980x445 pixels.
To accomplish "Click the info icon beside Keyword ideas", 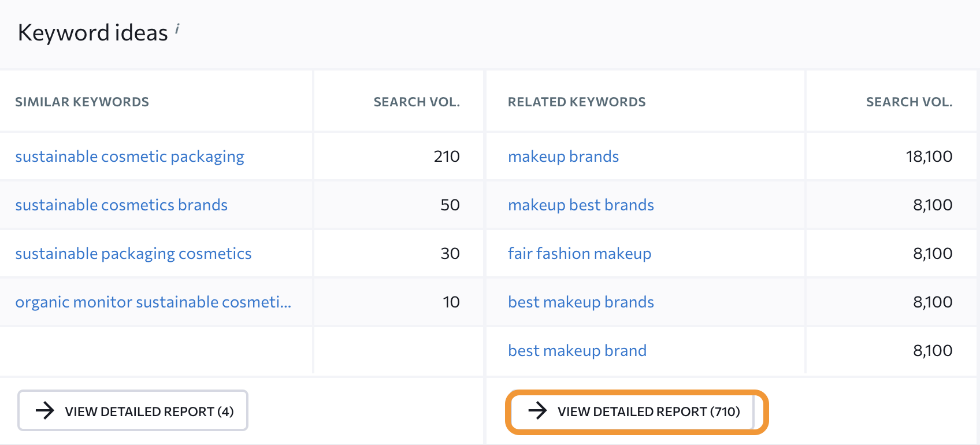I will pos(177,28).
